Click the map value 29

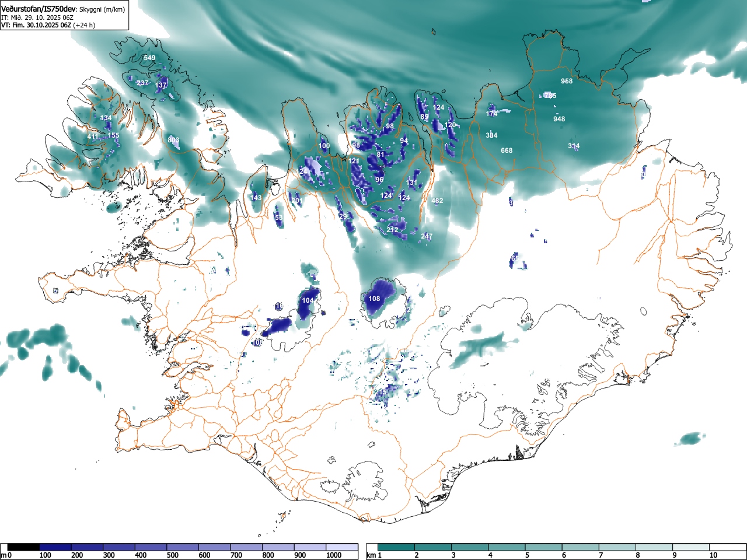coord(343,216)
